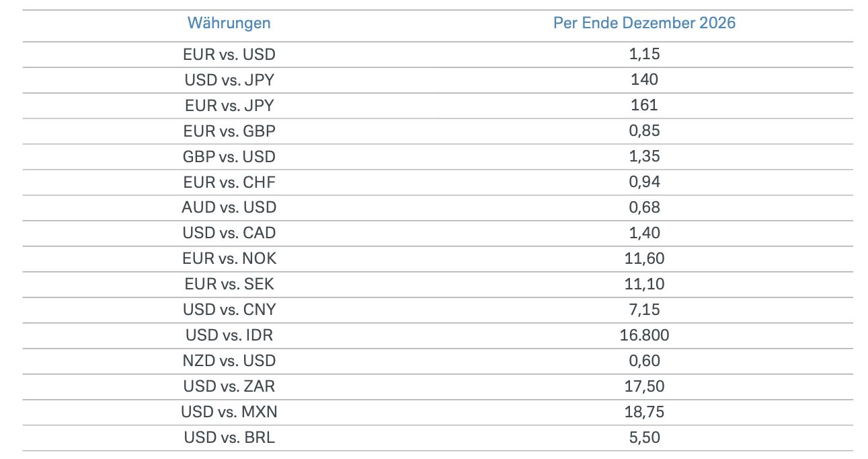Select the EUR vs. SEK currency pair
The height and width of the screenshot is (459, 868).
click(229, 284)
